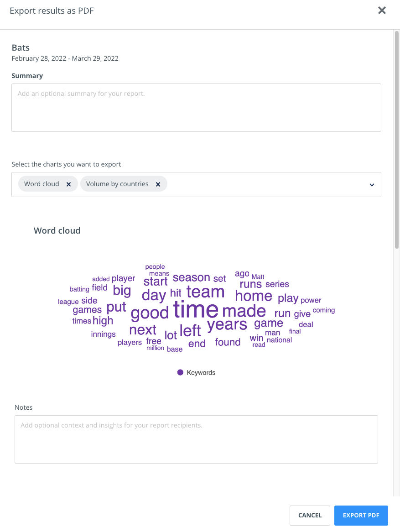The height and width of the screenshot is (532, 400).
Task: Toggle the Keywords legend purple dot
Action: [181, 372]
